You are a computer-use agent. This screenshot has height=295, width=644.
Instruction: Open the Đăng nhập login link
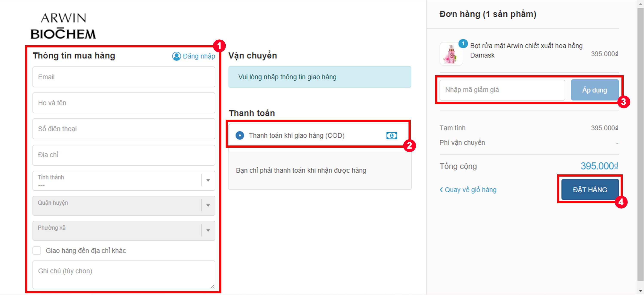[x=199, y=56]
